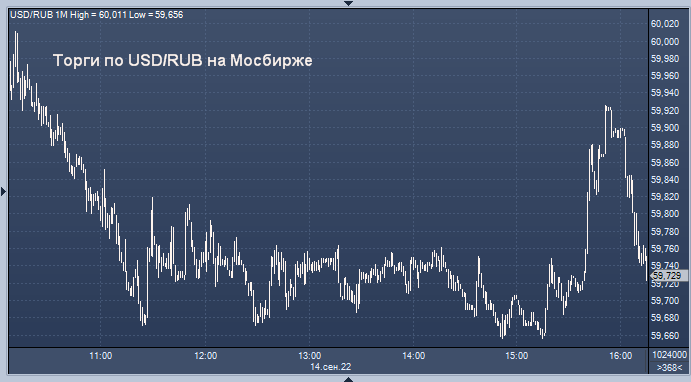Click the chart title Торги по USD/RUB на Мосбирже

pyautogui.click(x=182, y=60)
